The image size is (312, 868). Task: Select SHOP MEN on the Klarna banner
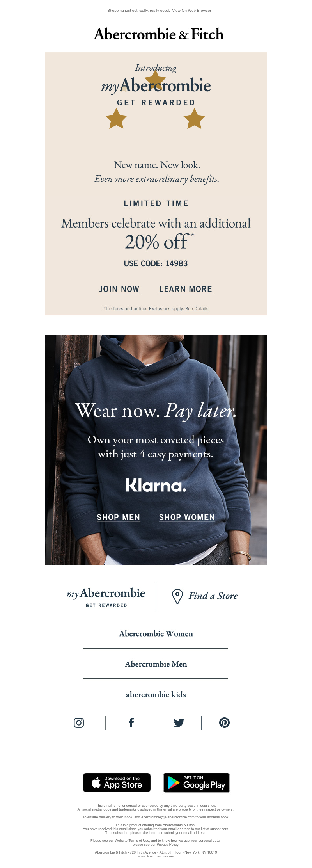coord(119,517)
